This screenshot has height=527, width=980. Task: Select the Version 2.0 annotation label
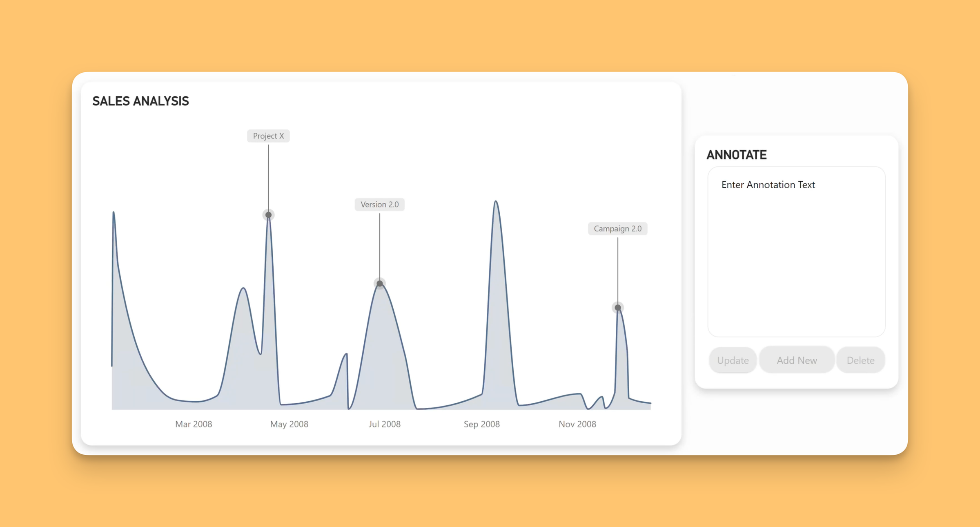(x=380, y=205)
